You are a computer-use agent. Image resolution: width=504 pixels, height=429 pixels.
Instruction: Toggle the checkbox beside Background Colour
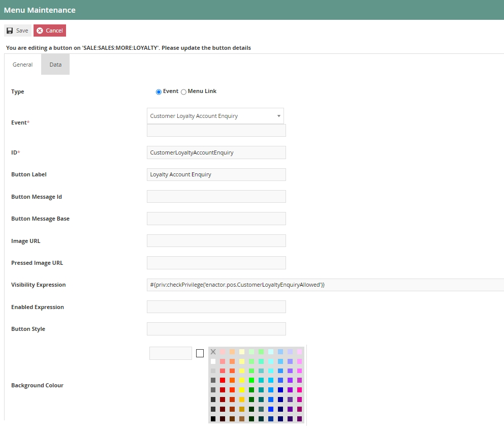200,353
